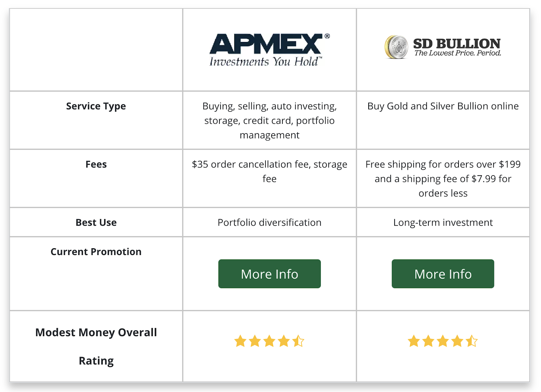This screenshot has width=541, height=392.
Task: Open More Info for SD Bullion
Action: coord(443,274)
